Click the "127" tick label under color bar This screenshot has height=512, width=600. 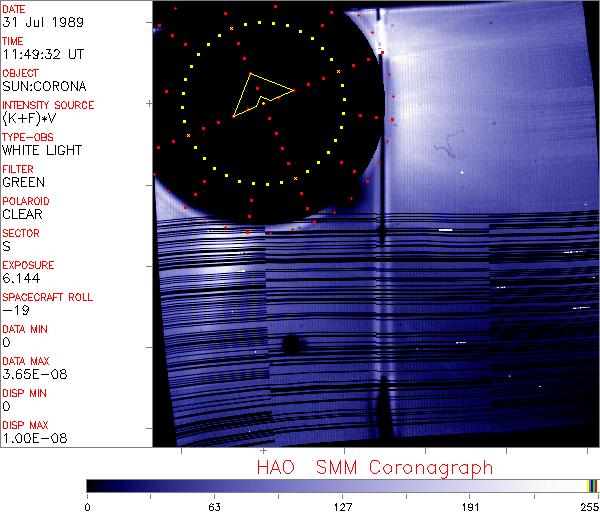[343, 505]
